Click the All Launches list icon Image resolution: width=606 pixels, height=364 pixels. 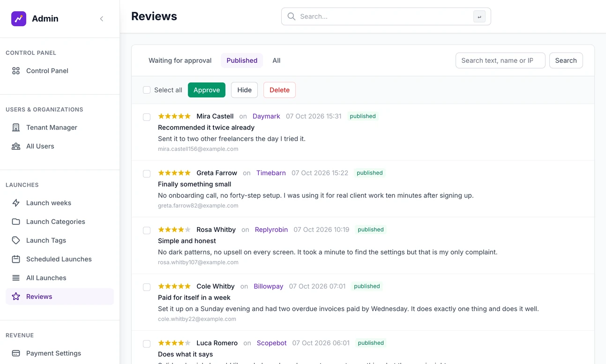(x=16, y=278)
